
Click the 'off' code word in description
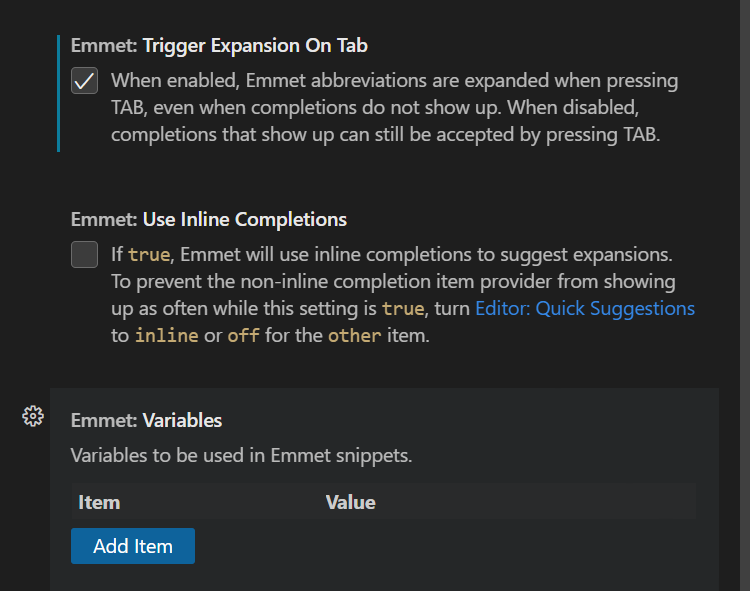pyautogui.click(x=243, y=336)
